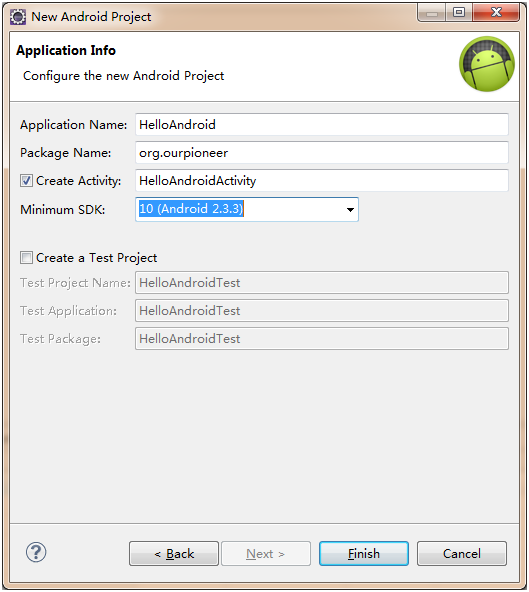Click the Eclipse gear icon in title bar
The width and height of the screenshot is (529, 592).
tap(18, 17)
